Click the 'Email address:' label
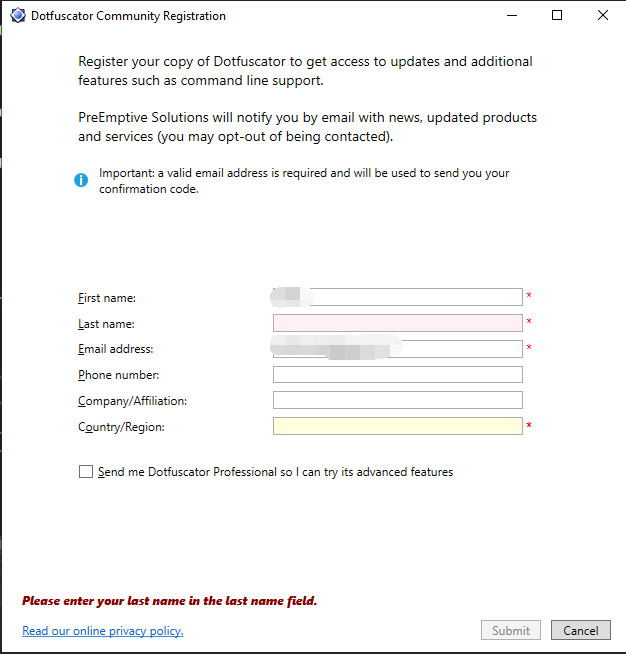The height and width of the screenshot is (654, 626). [116, 349]
